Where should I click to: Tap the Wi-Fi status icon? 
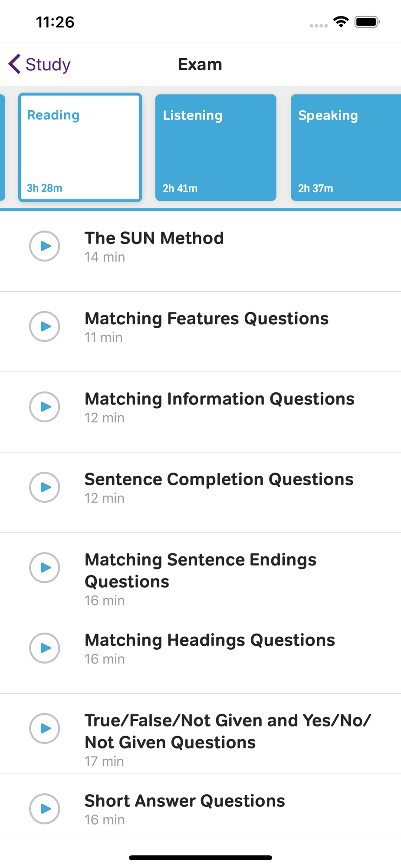[x=341, y=22]
